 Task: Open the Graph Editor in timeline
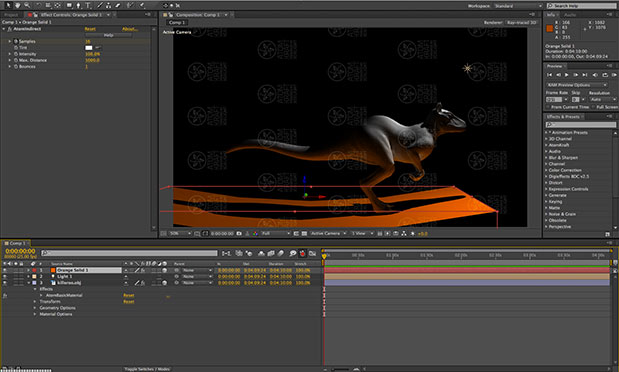pos(313,253)
